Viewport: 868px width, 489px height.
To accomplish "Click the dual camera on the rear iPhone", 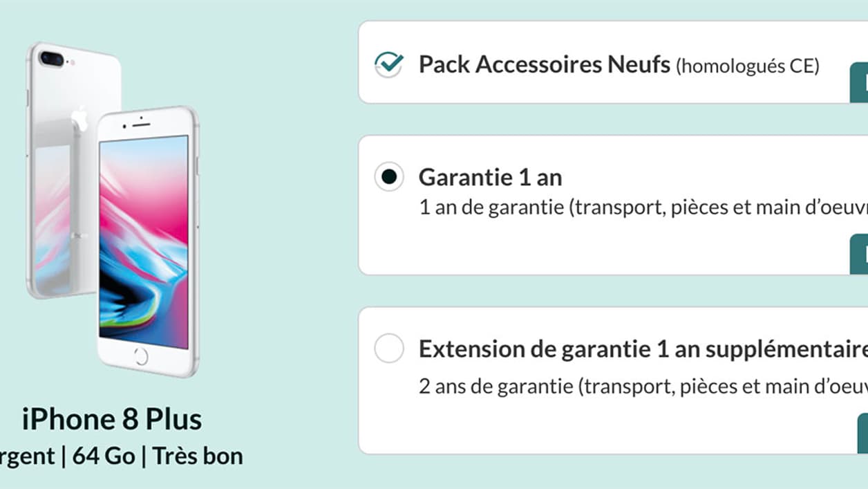I will pyautogui.click(x=53, y=59).
